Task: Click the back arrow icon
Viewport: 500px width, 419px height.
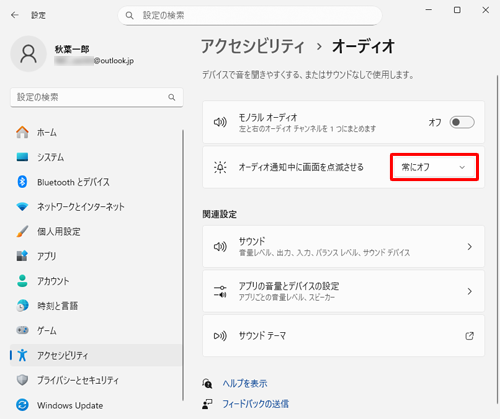Action: click(15, 15)
